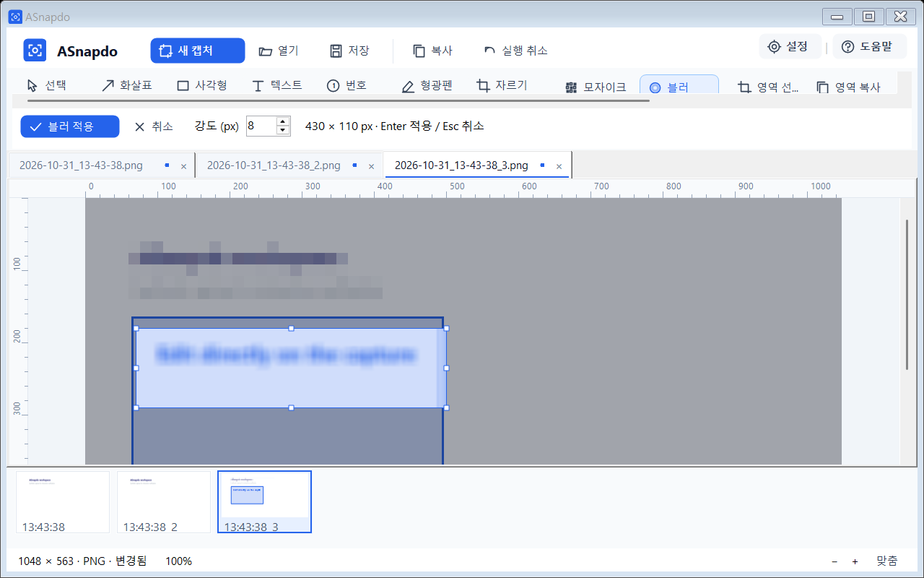Choose the 선택 pointer tool

click(46, 85)
